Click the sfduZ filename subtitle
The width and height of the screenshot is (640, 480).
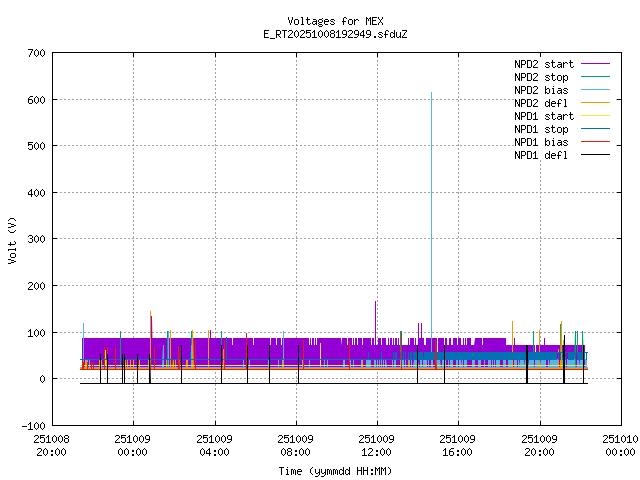[x=334, y=34]
